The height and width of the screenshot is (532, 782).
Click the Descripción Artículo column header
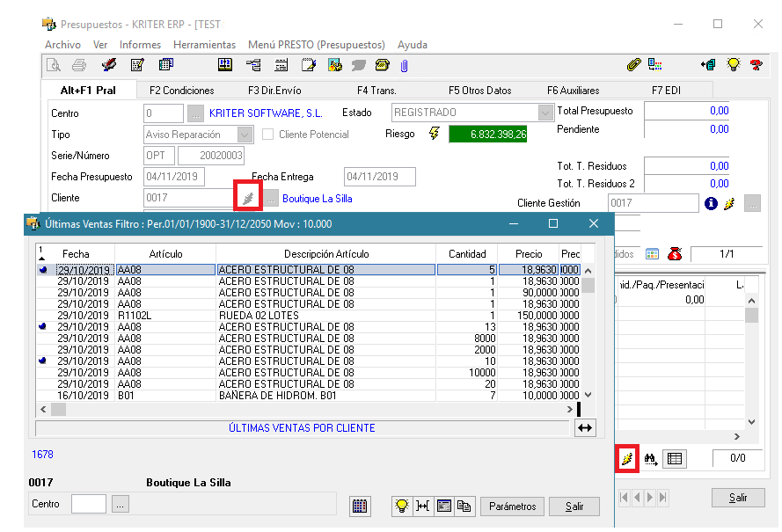tap(326, 254)
